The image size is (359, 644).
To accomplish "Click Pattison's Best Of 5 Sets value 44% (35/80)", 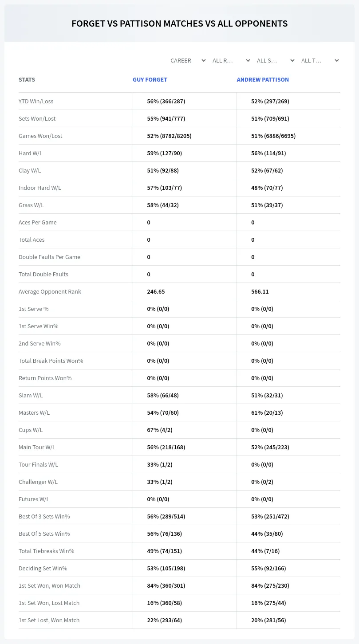I will [267, 534].
